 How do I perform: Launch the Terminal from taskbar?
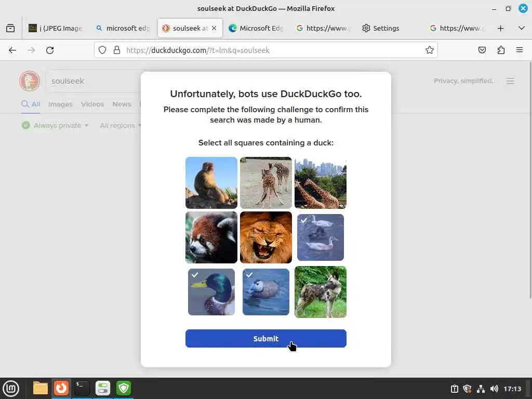coord(82,388)
